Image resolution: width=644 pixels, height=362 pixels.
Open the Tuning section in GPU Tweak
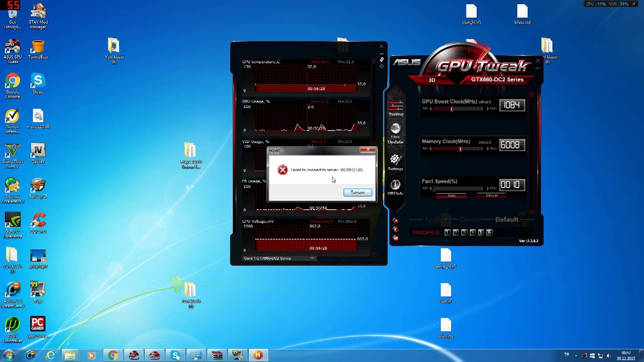[396, 108]
